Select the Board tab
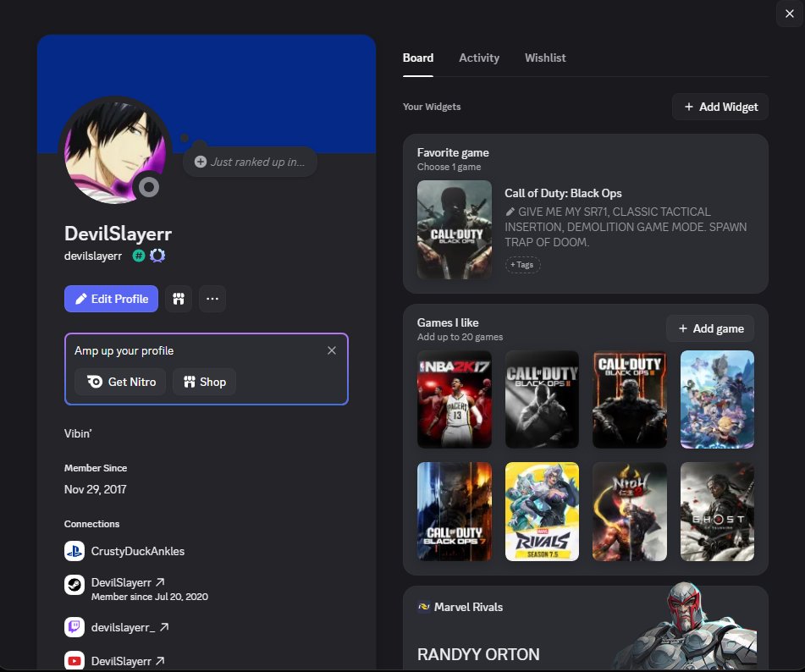The height and width of the screenshot is (672, 805). pyautogui.click(x=418, y=58)
